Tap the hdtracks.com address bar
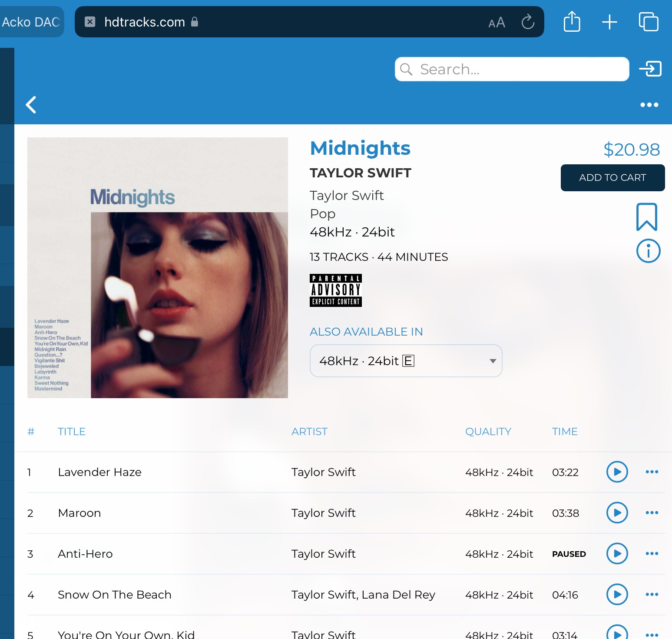The width and height of the screenshot is (672, 639). pyautogui.click(x=309, y=22)
